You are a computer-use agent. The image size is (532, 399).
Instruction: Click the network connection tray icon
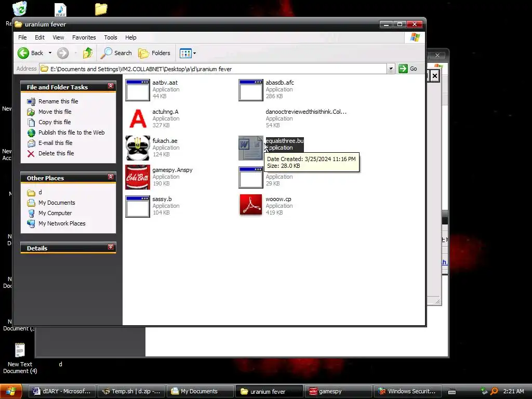pyautogui.click(x=484, y=391)
